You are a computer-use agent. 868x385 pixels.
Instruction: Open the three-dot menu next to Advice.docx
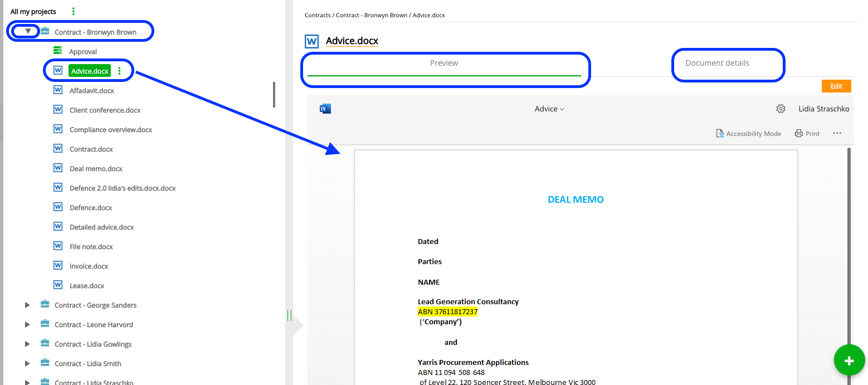[119, 71]
